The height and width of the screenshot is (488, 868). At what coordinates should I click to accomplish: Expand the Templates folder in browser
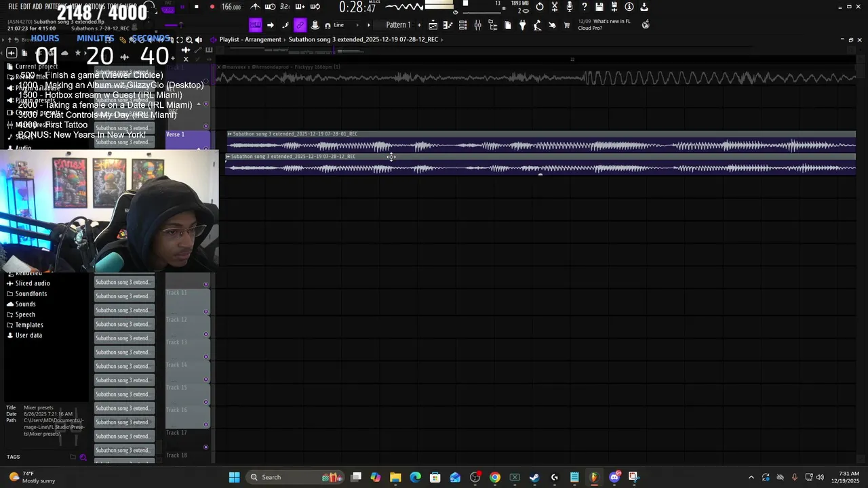tap(29, 325)
